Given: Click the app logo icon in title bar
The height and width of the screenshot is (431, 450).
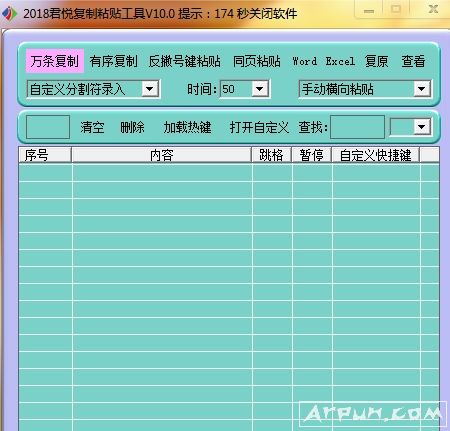Looking at the screenshot, I should click(x=10, y=13).
